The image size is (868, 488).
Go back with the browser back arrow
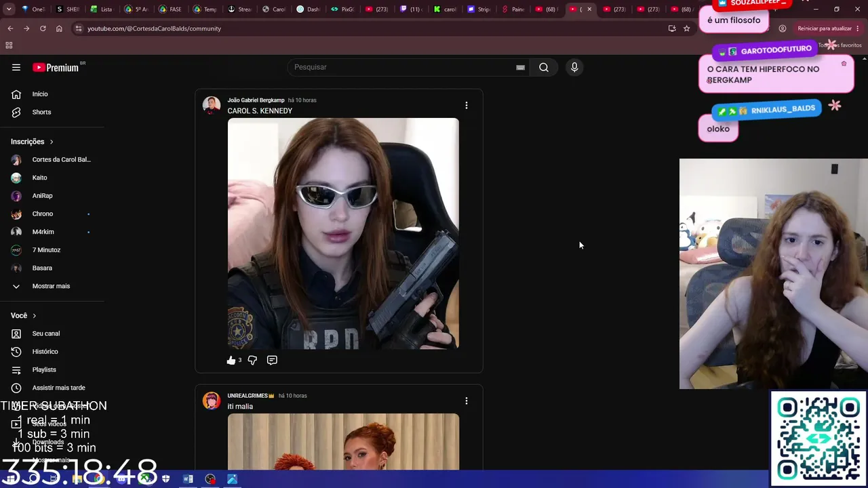[x=10, y=28]
